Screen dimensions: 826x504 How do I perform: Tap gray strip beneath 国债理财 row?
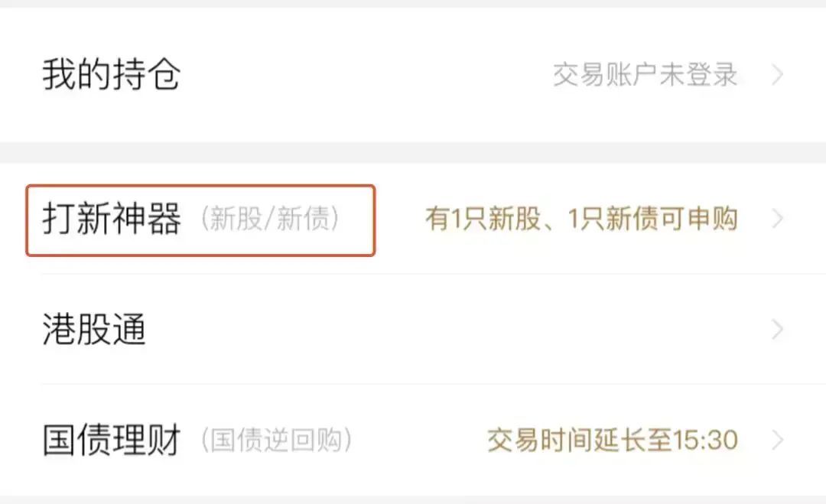413,499
